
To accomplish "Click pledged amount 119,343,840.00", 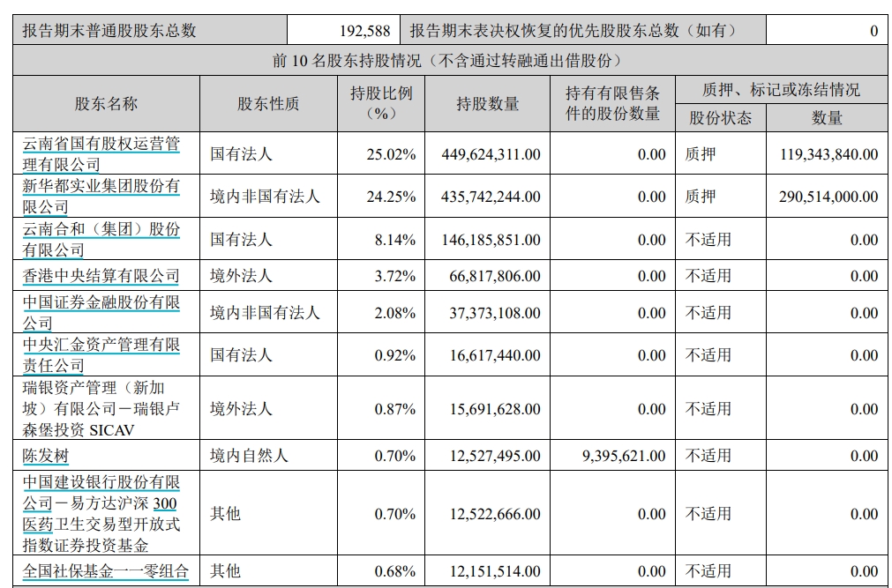I will pyautogui.click(x=828, y=154).
